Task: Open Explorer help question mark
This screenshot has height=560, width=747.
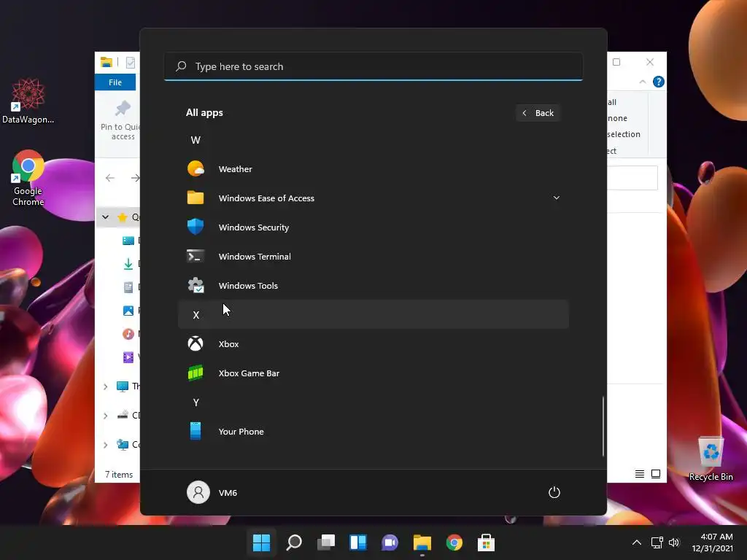Action: [659, 82]
